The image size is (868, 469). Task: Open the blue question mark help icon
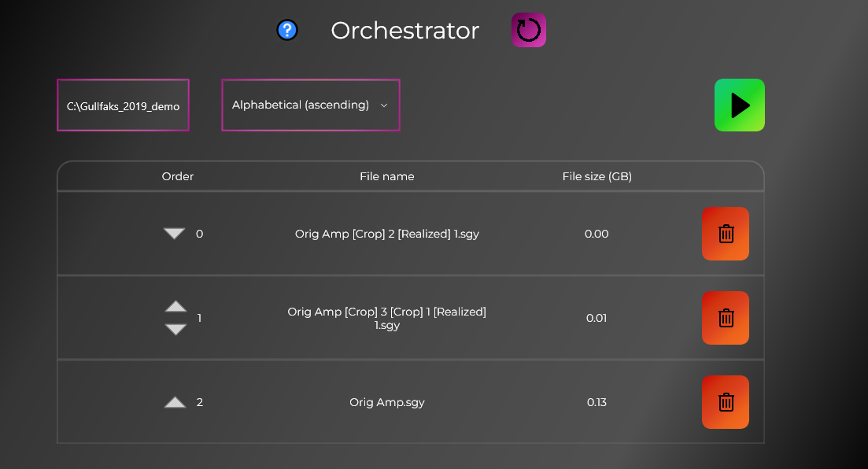pyautogui.click(x=287, y=30)
